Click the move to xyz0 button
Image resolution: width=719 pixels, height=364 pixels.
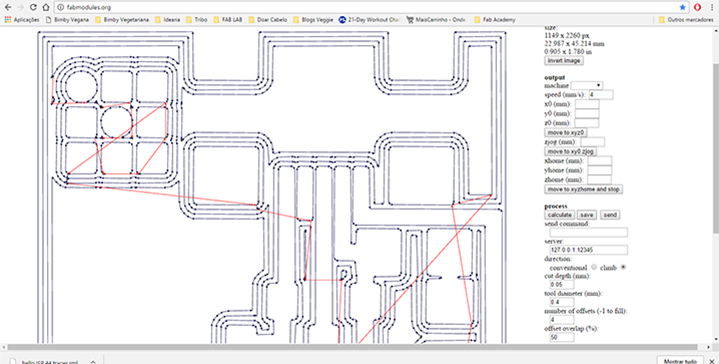(x=566, y=132)
